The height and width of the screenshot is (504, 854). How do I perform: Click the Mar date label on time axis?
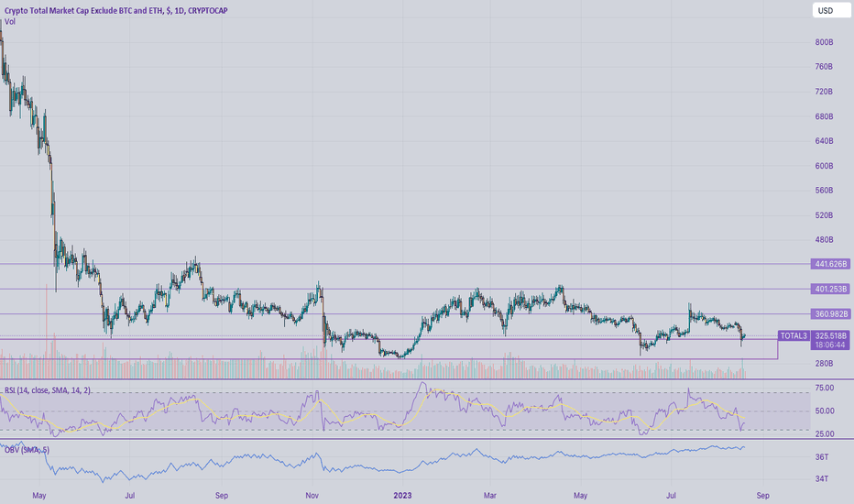coord(490,495)
